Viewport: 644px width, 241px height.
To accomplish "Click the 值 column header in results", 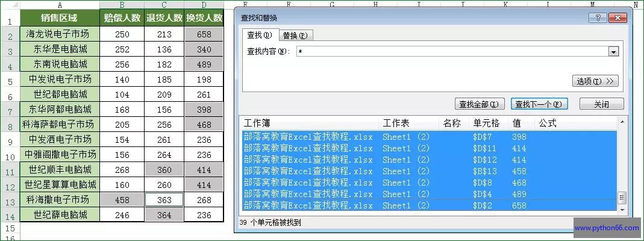I will (x=518, y=124).
